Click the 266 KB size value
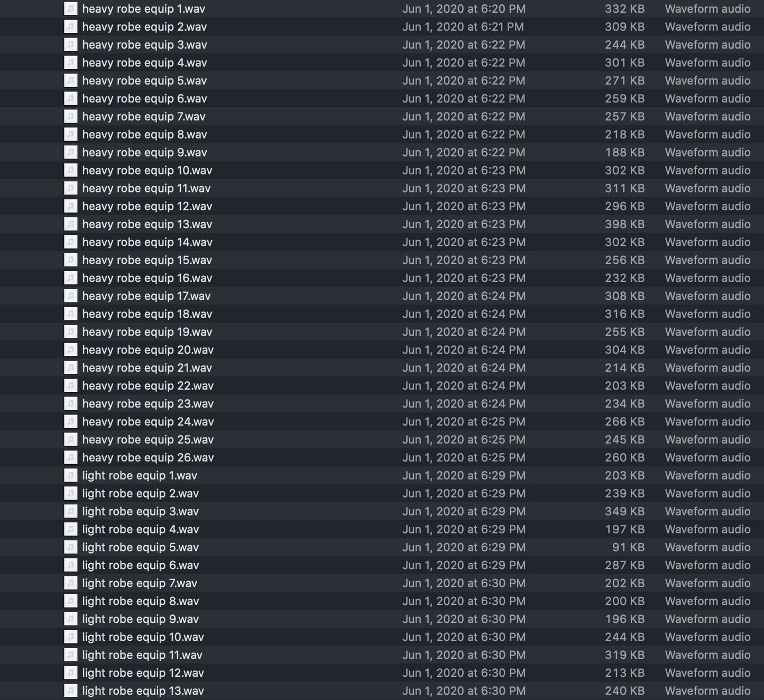 [x=624, y=421]
